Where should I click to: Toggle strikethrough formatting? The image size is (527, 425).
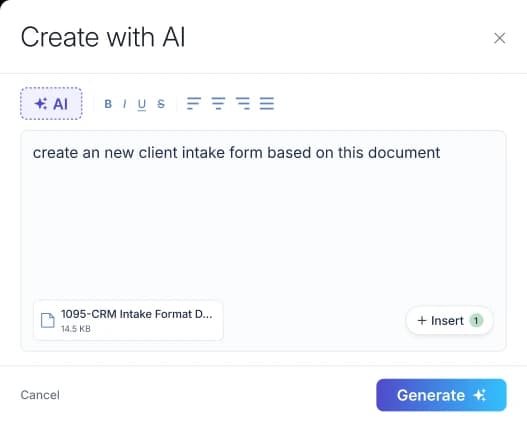click(x=161, y=104)
